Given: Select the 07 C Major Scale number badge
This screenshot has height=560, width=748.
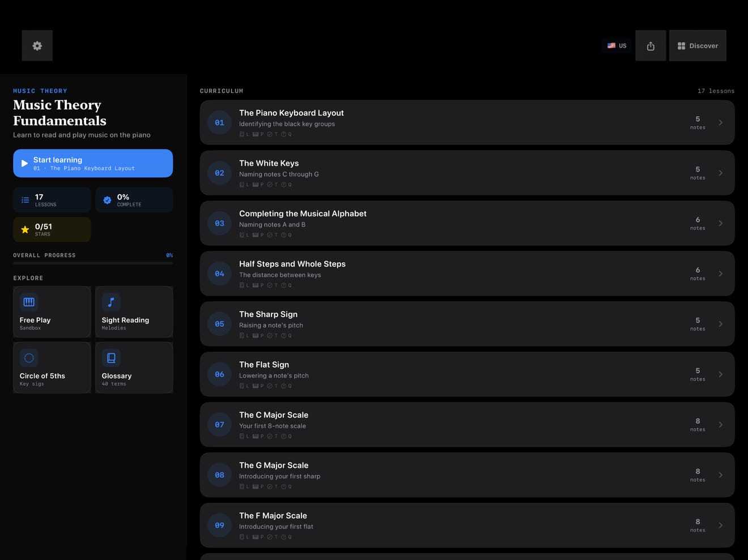Looking at the screenshot, I should click(219, 425).
